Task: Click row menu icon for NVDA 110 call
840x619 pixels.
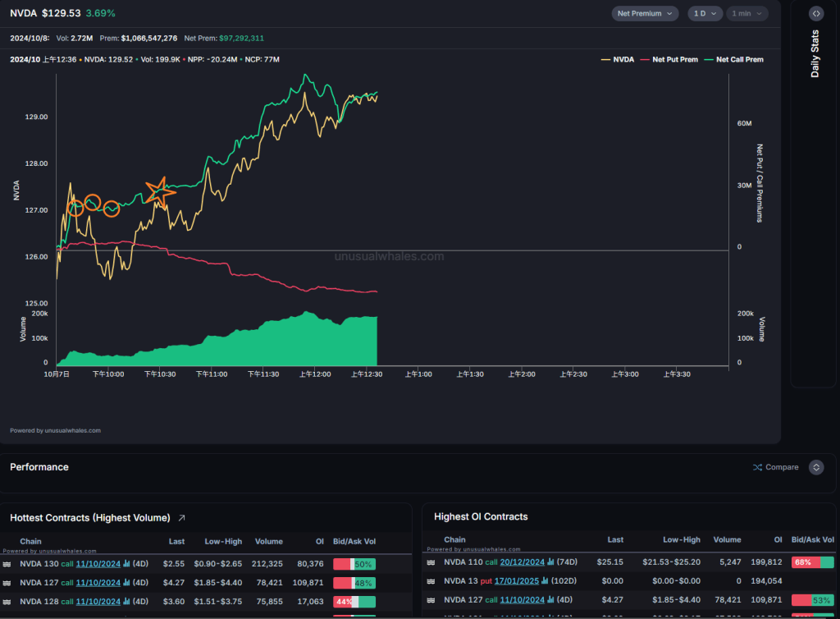Action: tap(431, 562)
